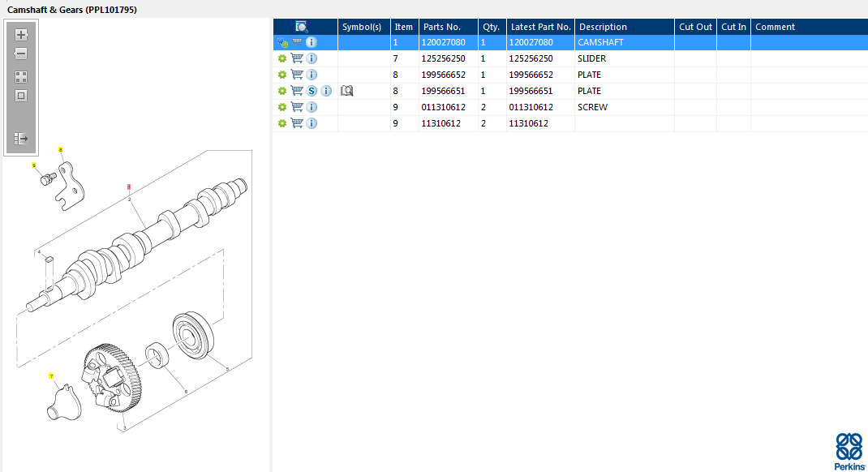
Task: Click the Perkins logo
Action: click(849, 451)
